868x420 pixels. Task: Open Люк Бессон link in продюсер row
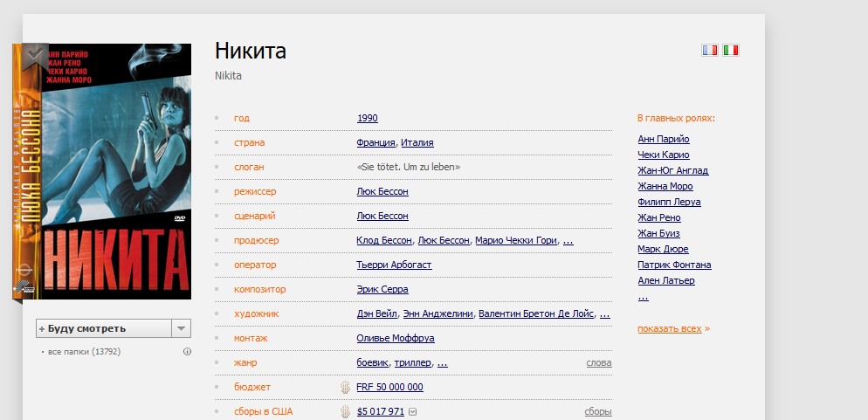(444, 240)
